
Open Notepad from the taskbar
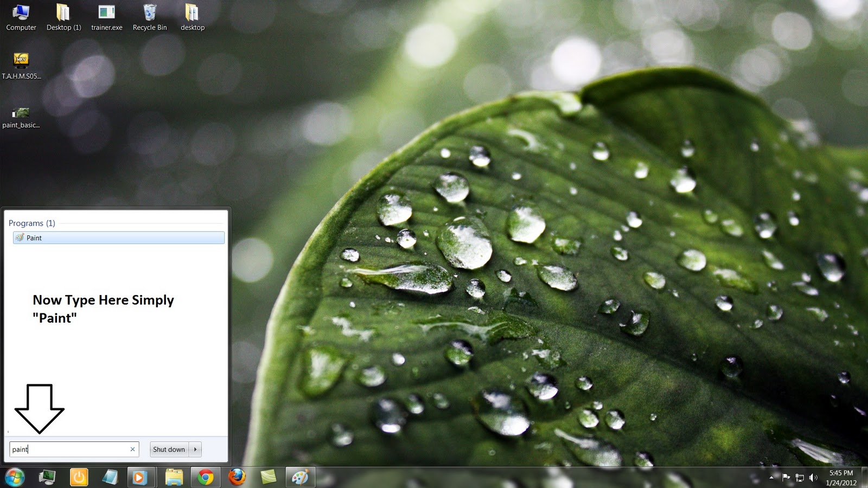[x=110, y=477]
